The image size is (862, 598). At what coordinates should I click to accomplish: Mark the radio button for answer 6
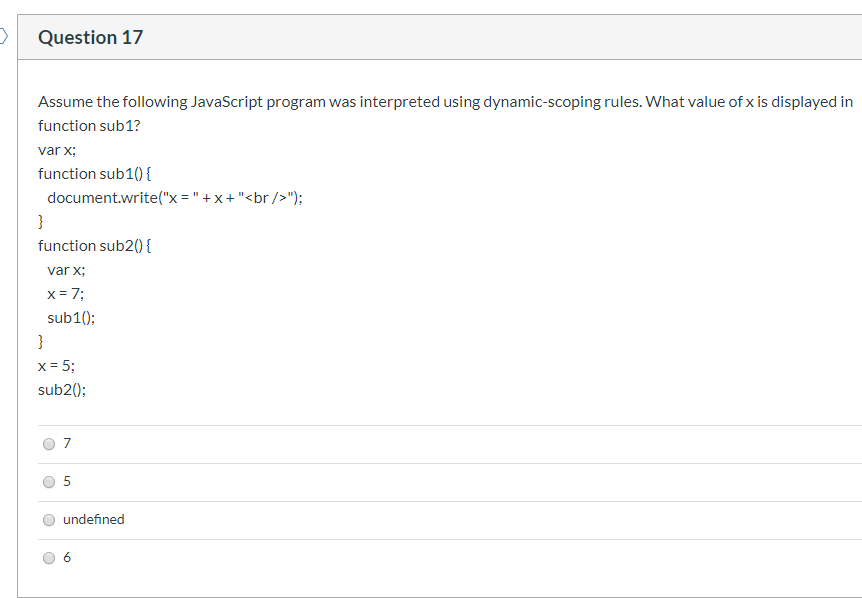tap(49, 557)
